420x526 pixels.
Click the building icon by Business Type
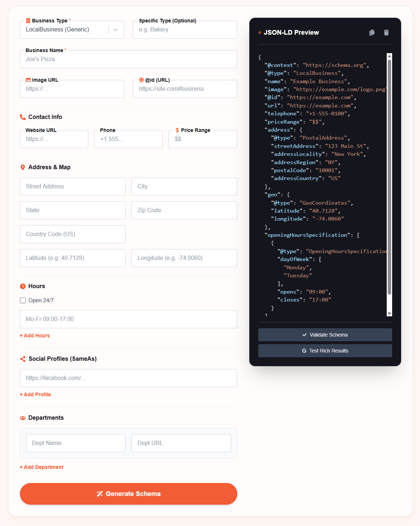28,21
